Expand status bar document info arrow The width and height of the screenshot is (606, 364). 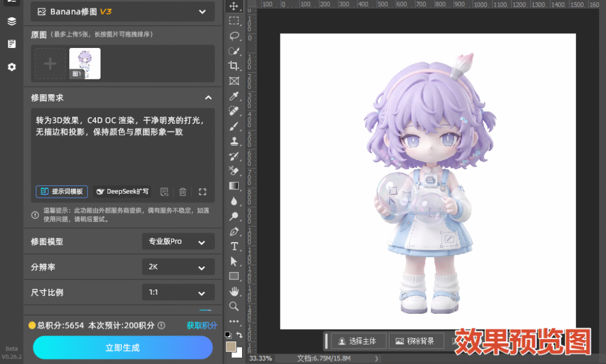coord(376,359)
